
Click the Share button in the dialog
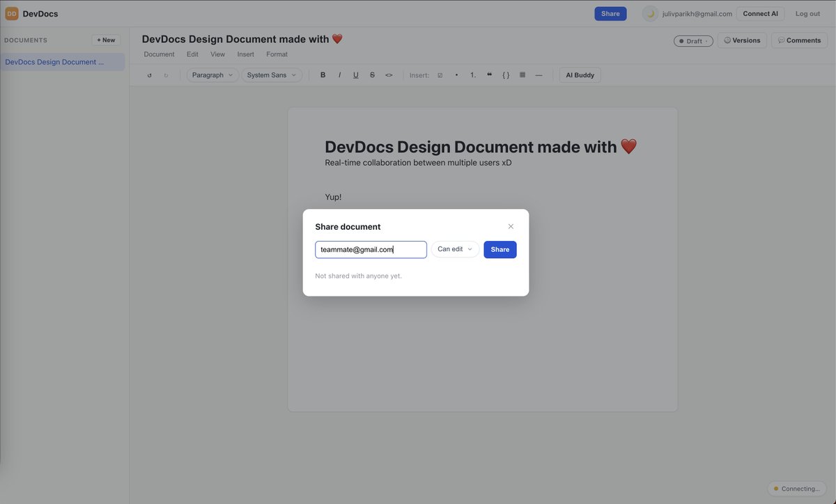click(x=500, y=249)
